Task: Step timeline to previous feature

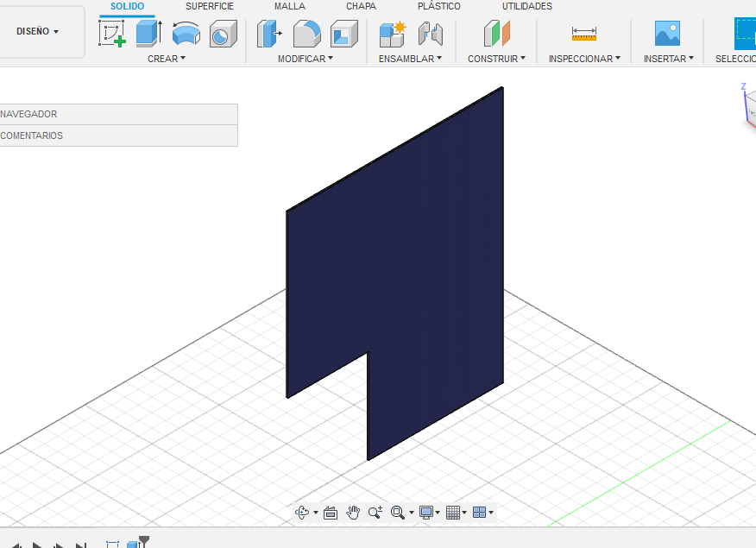Action: pyautogui.click(x=16, y=545)
